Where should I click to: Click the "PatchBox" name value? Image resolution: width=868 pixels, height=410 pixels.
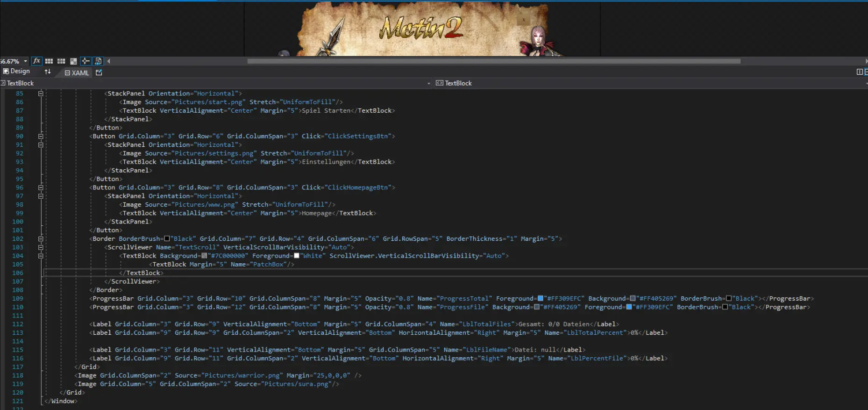[268, 265]
